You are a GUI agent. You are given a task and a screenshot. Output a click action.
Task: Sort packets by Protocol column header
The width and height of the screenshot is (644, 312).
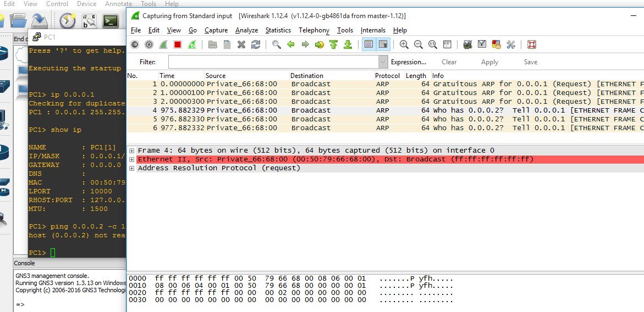(389, 75)
